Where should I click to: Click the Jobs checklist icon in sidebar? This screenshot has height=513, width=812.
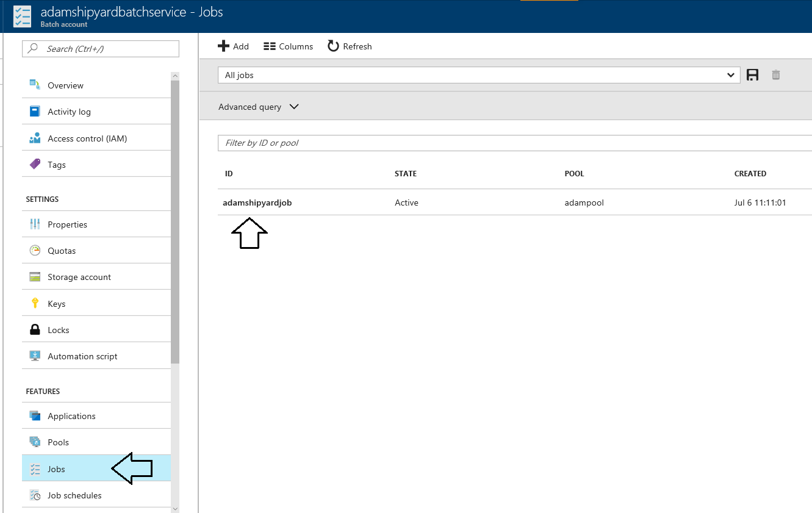click(35, 468)
